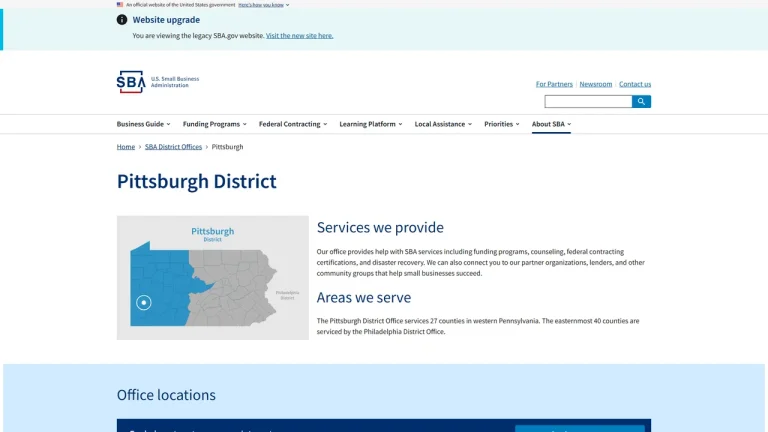Click U.S. Small Business Administration text
This screenshot has width=768, height=432.
coord(175,82)
